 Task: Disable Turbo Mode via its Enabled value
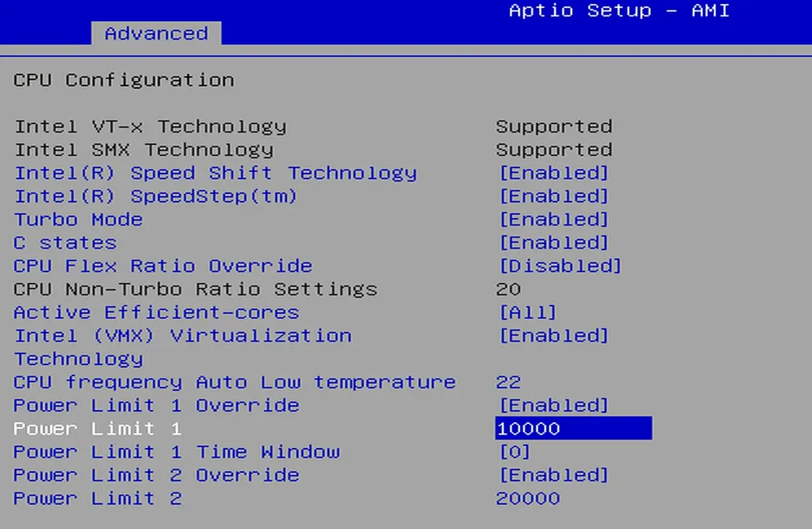point(553,220)
